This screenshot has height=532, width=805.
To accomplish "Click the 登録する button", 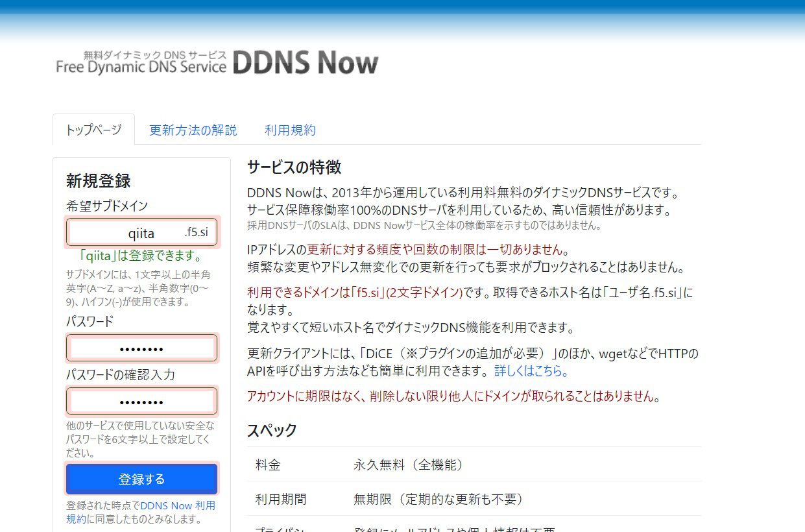I will [141, 479].
